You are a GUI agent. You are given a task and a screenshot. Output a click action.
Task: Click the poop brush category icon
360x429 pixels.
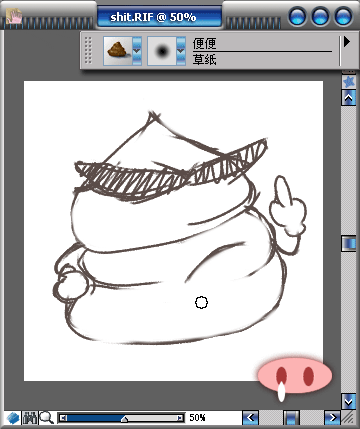[118, 51]
